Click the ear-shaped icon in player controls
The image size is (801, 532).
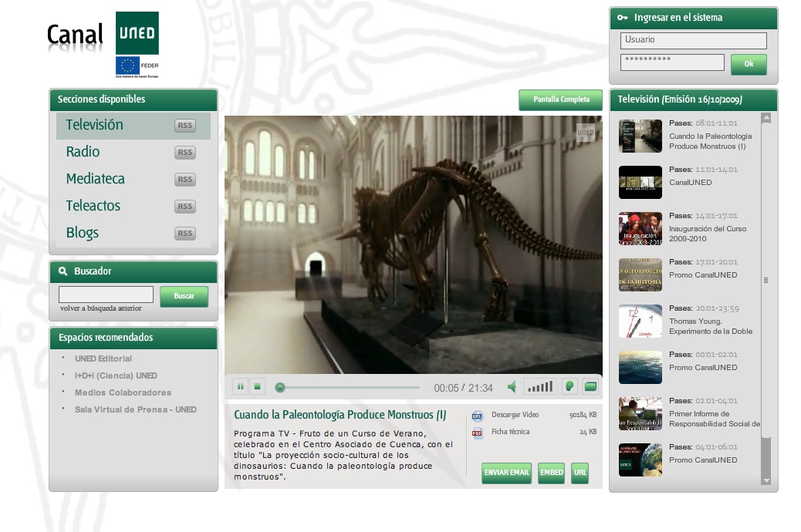(x=569, y=386)
